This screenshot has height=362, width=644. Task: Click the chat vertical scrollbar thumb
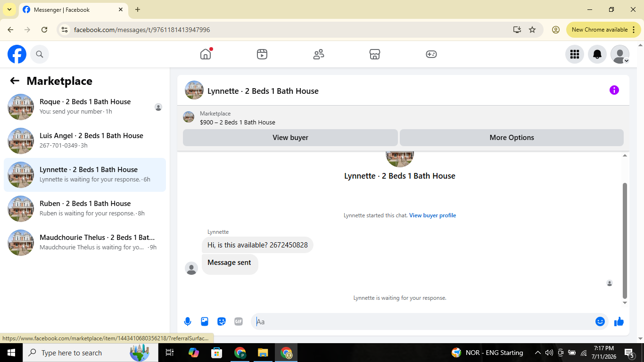(x=625, y=240)
